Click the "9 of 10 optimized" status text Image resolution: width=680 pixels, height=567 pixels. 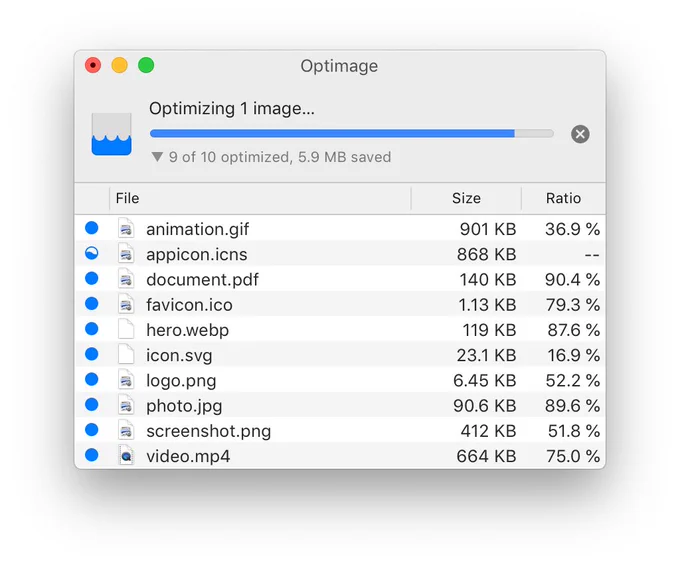point(229,157)
